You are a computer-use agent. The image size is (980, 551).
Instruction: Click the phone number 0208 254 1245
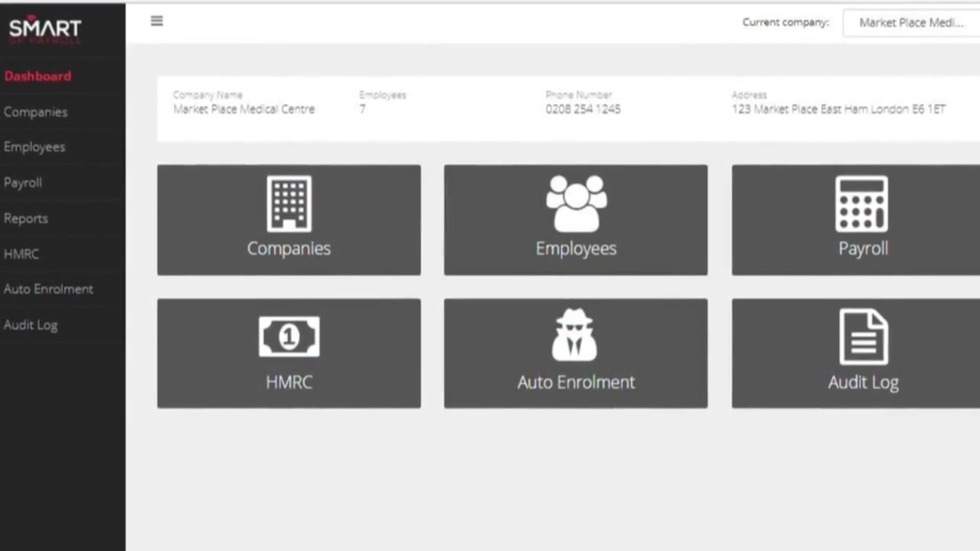[x=583, y=109]
